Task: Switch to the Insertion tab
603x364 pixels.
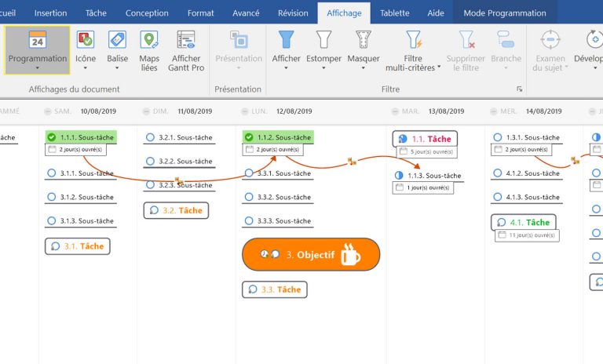Action: tap(51, 13)
